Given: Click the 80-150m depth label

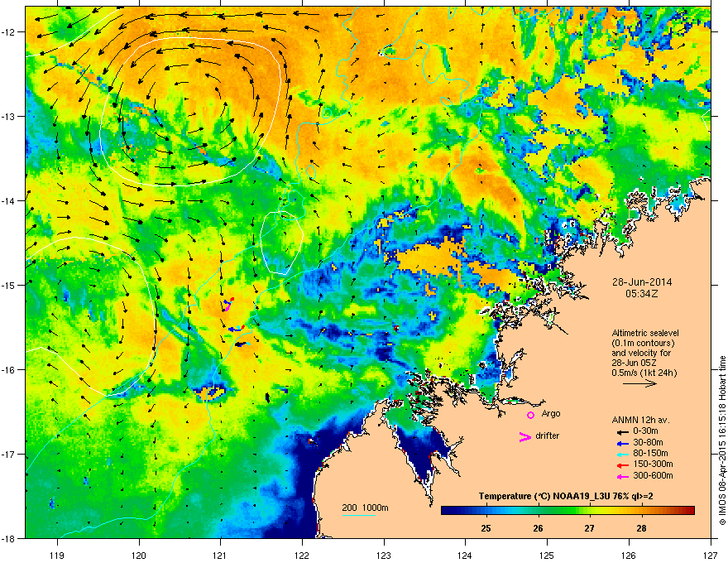Looking at the screenshot, I should pos(650,453).
